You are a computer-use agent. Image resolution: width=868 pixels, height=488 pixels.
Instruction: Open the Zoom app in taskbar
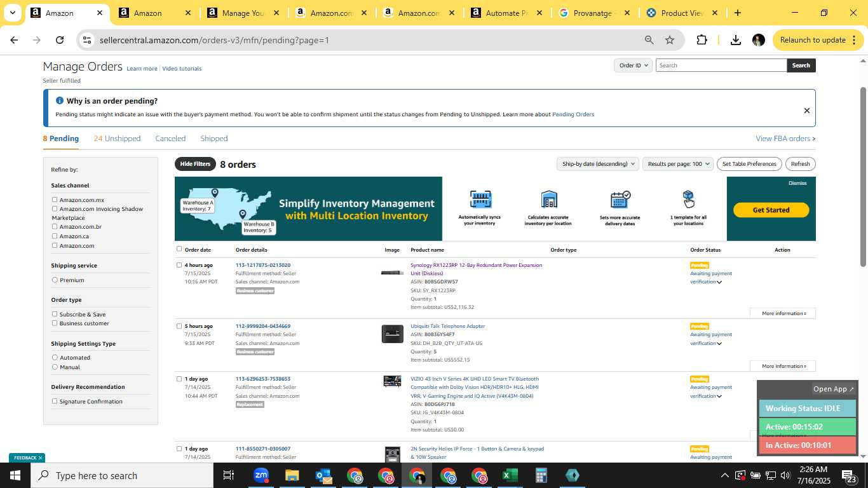click(x=261, y=475)
